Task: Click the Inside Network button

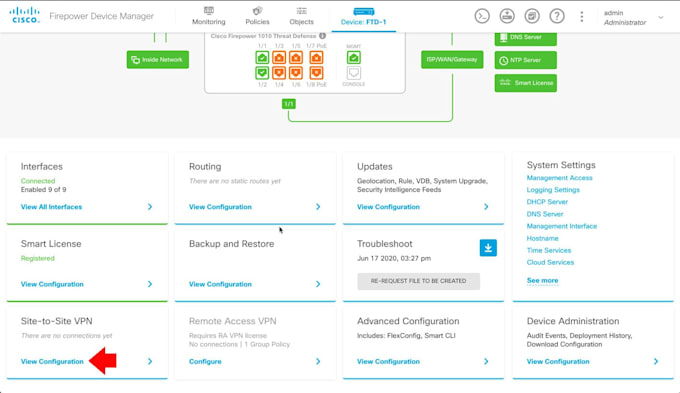Action: click(x=157, y=59)
